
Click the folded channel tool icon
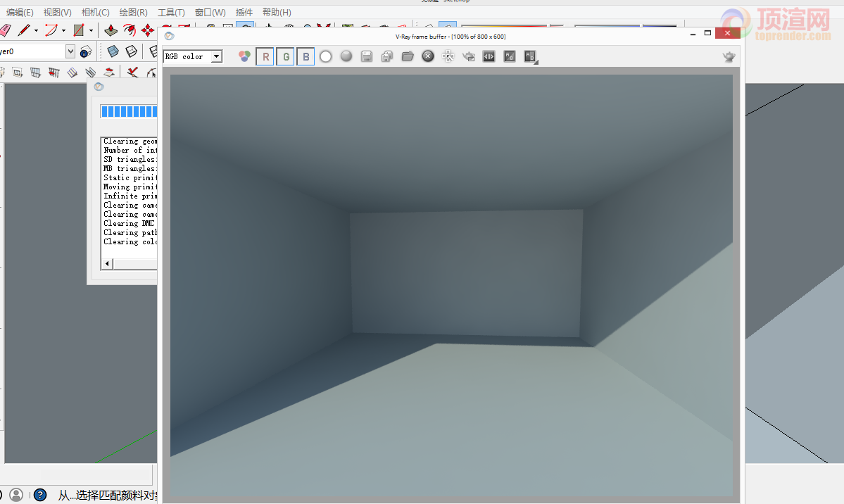pos(90,73)
